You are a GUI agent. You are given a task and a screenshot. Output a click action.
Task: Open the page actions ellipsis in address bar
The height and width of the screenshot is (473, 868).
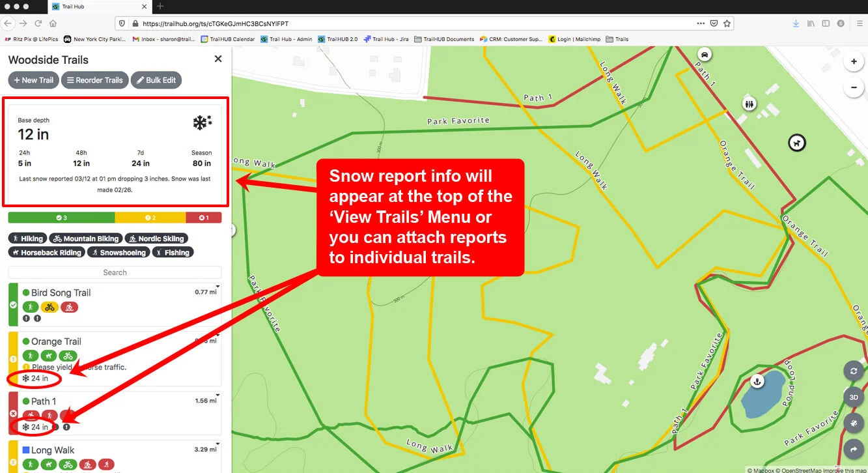click(x=701, y=23)
